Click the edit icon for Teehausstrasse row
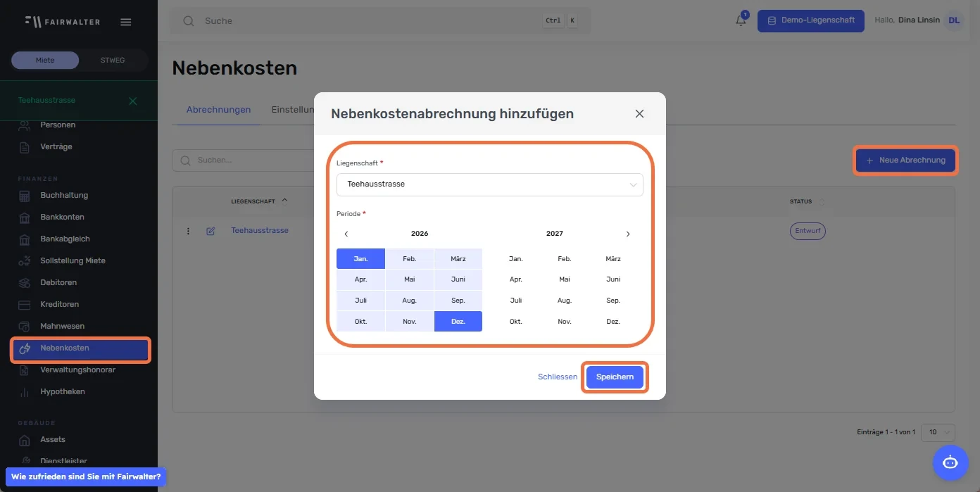Image resolution: width=980 pixels, height=492 pixels. pos(211,231)
